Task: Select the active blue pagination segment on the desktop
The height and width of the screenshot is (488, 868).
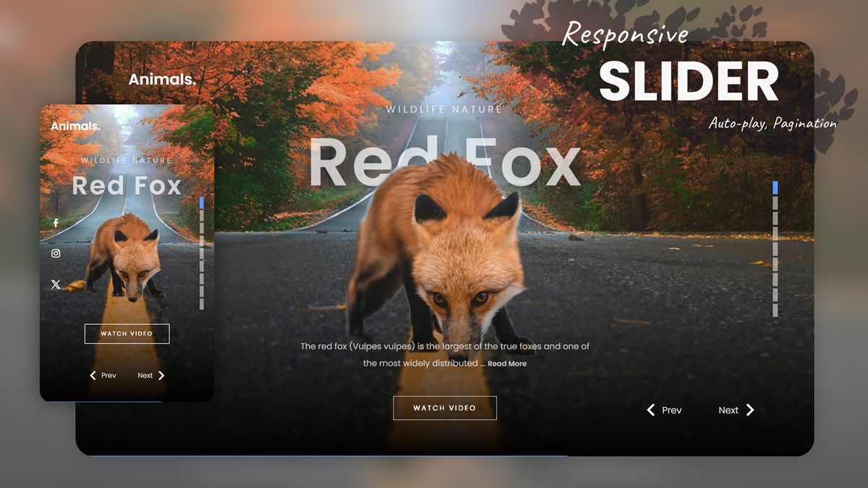Action: [x=775, y=187]
